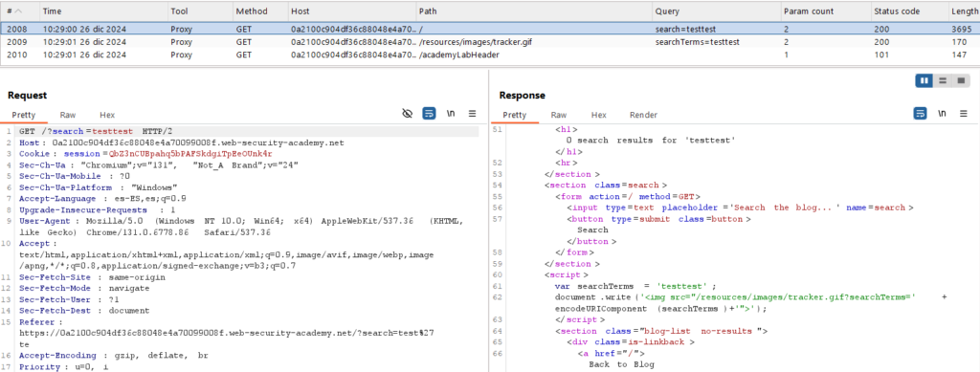Select side-by-side split layout view

tap(924, 80)
